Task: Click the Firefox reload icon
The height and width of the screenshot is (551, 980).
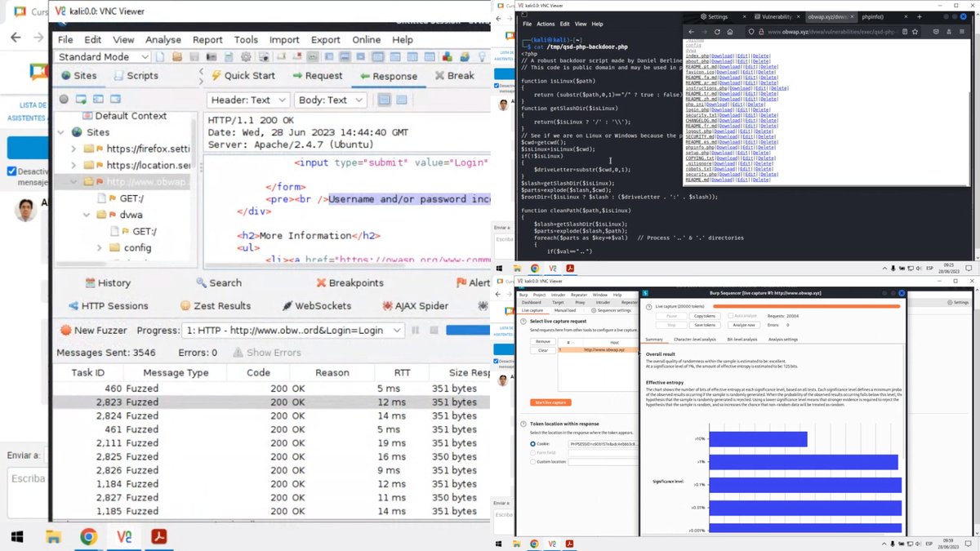Action: pos(717,32)
